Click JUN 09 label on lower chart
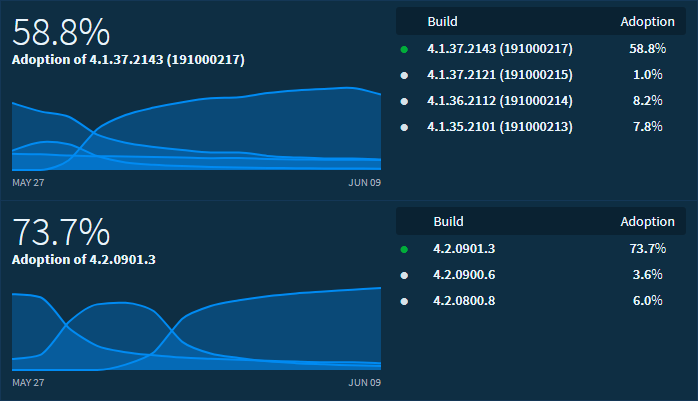 point(364,383)
